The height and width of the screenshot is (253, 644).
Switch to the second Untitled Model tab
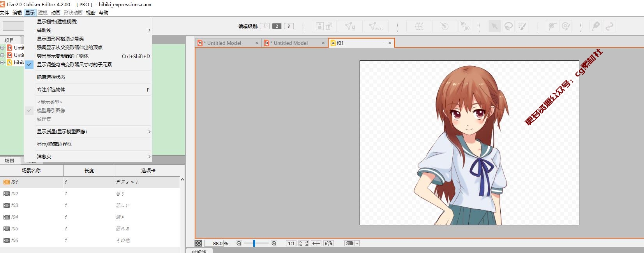(x=294, y=43)
